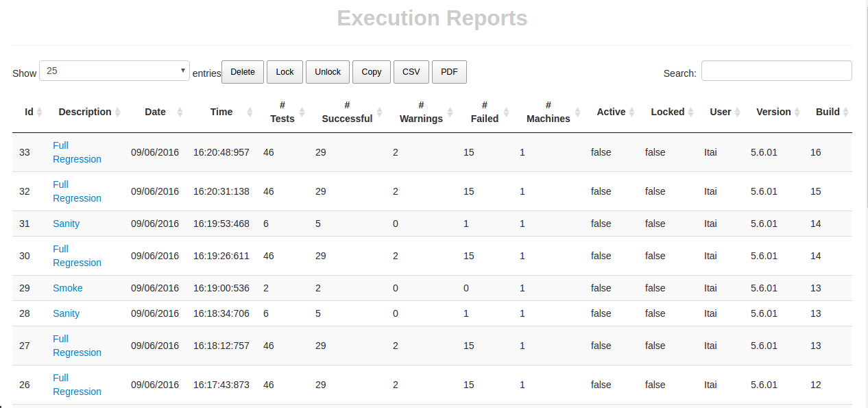Click the Lock button
Screen dimensions: 868x408
tap(285, 72)
